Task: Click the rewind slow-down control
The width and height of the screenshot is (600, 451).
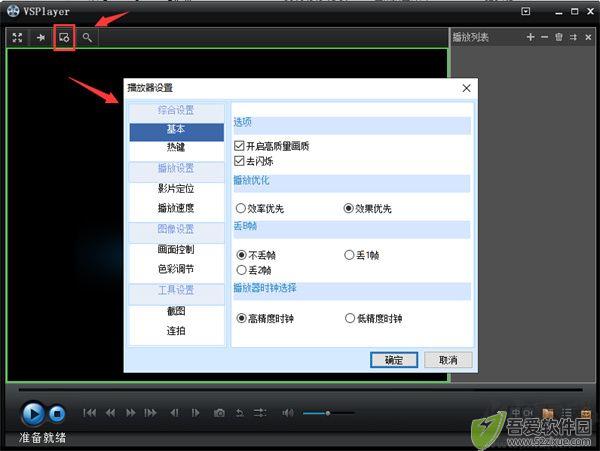Action: tap(111, 413)
